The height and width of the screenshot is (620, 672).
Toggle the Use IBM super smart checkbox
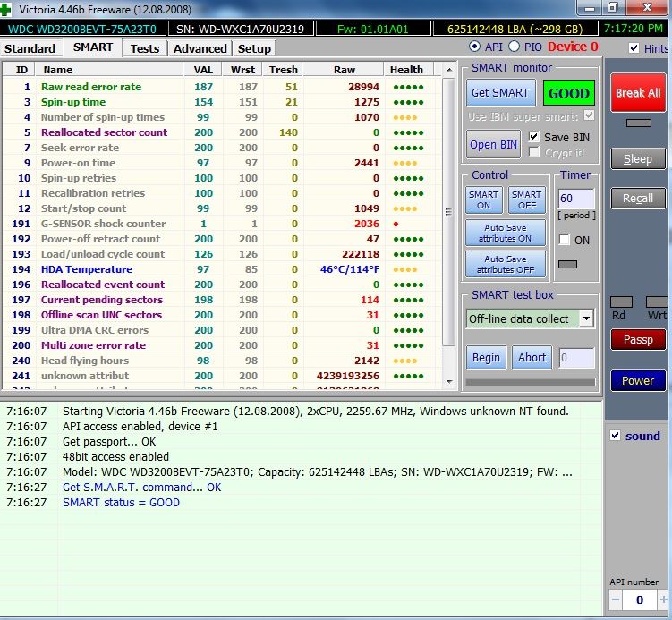click(x=590, y=115)
